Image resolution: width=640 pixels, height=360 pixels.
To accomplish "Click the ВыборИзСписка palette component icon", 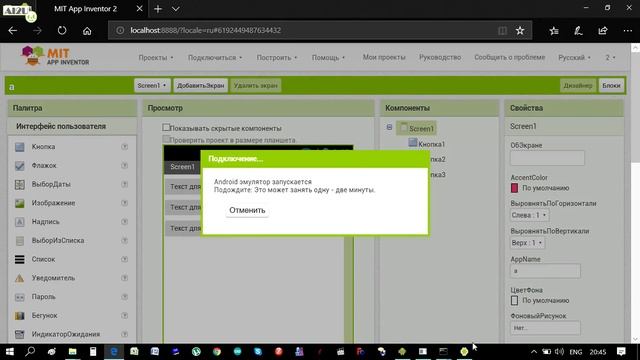I will pos(20,241).
